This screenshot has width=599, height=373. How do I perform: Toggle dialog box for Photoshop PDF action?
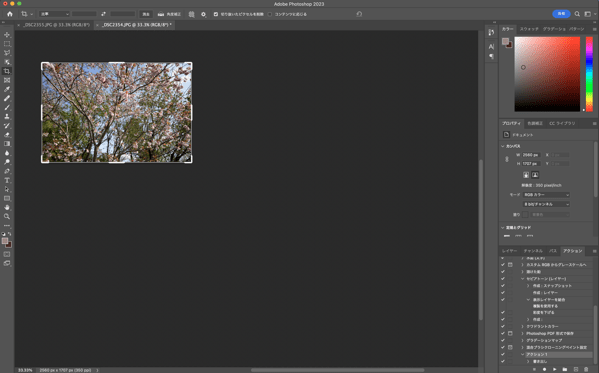[510, 333]
